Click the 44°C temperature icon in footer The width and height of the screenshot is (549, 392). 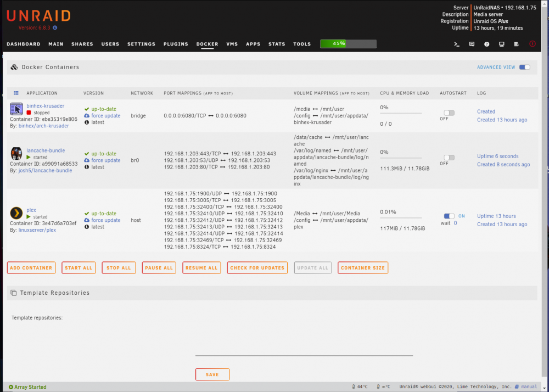coord(354,387)
